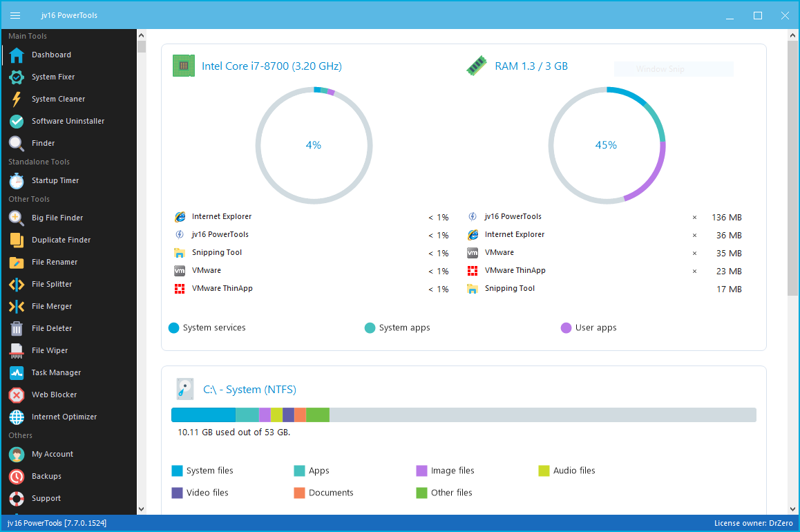800x532 pixels.
Task: Close VMware ThinApp in RAM list
Action: tap(694, 271)
